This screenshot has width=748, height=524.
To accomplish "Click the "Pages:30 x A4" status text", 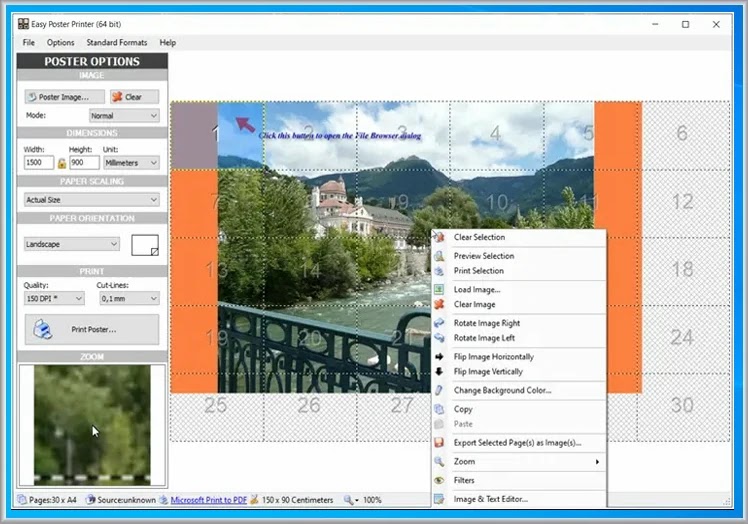I will click(x=52, y=500).
